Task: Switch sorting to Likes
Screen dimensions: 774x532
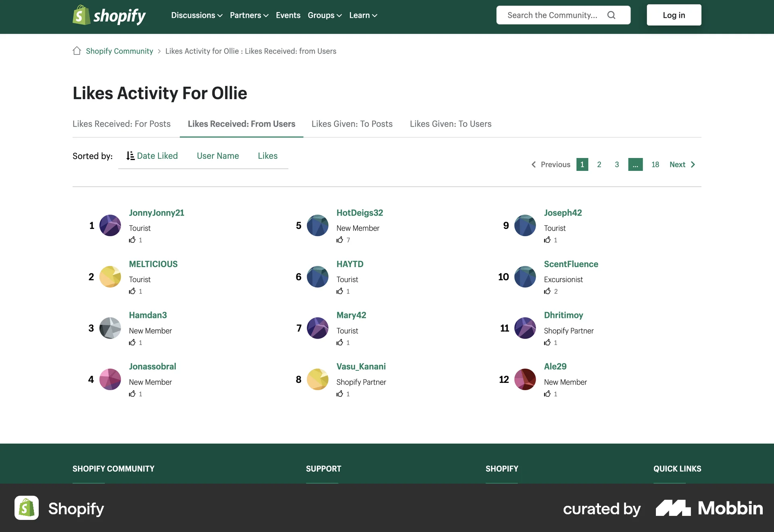Action: click(267, 156)
